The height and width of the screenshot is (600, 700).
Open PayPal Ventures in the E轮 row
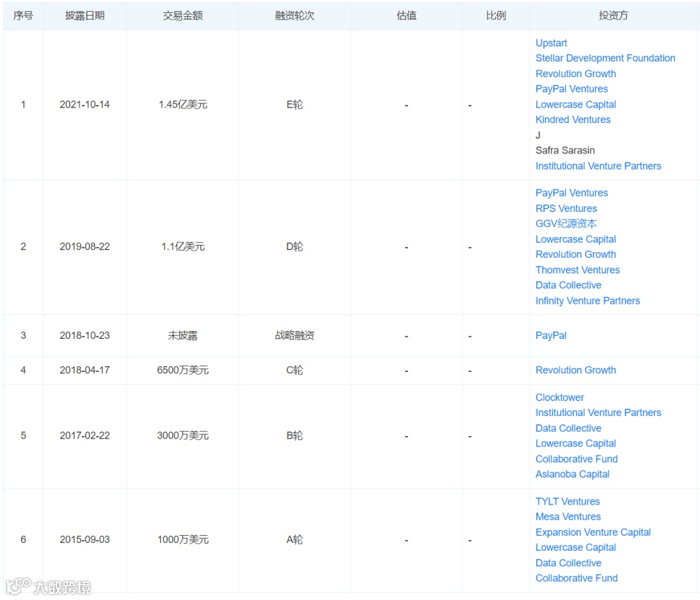pyautogui.click(x=572, y=89)
